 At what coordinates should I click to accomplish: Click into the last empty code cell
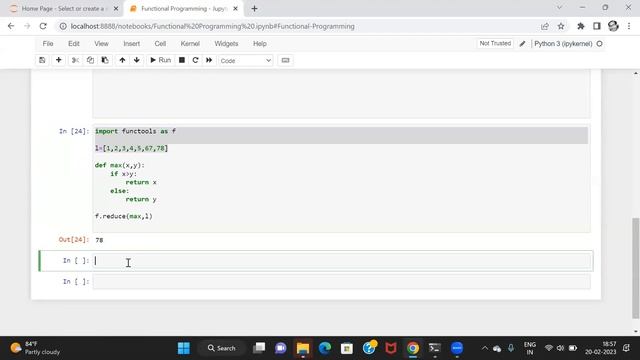[342, 282]
